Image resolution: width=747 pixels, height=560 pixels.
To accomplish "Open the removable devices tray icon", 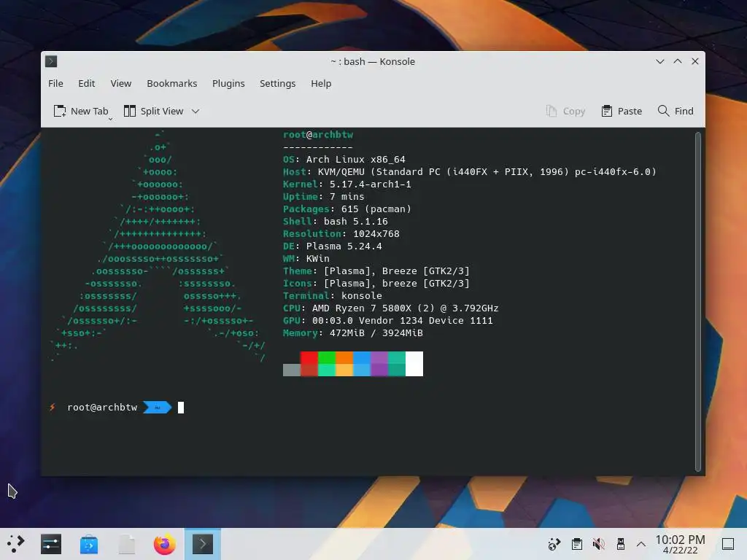I will [620, 544].
